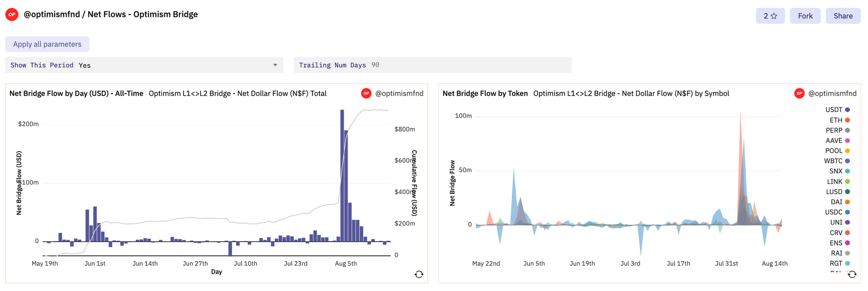Click the 'Jul 23rd' x-axis label
Viewport: 868px width, 291px height.
click(x=296, y=264)
